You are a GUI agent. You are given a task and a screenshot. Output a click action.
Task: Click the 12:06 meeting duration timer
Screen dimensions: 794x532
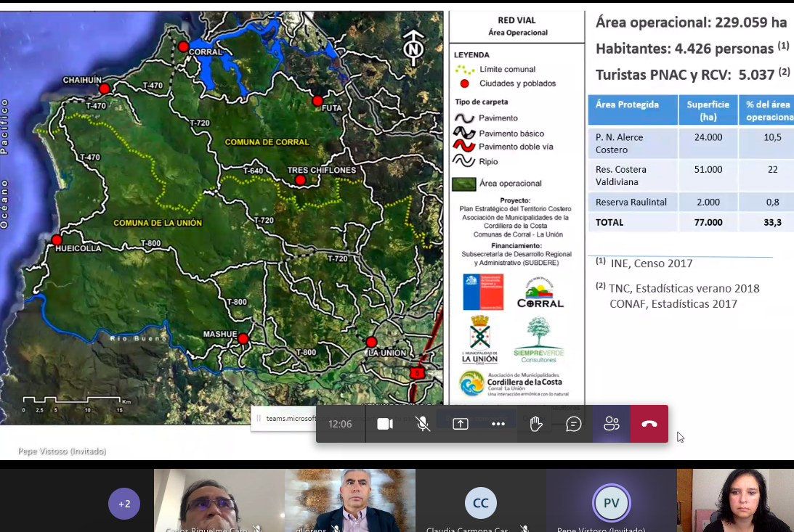340,424
